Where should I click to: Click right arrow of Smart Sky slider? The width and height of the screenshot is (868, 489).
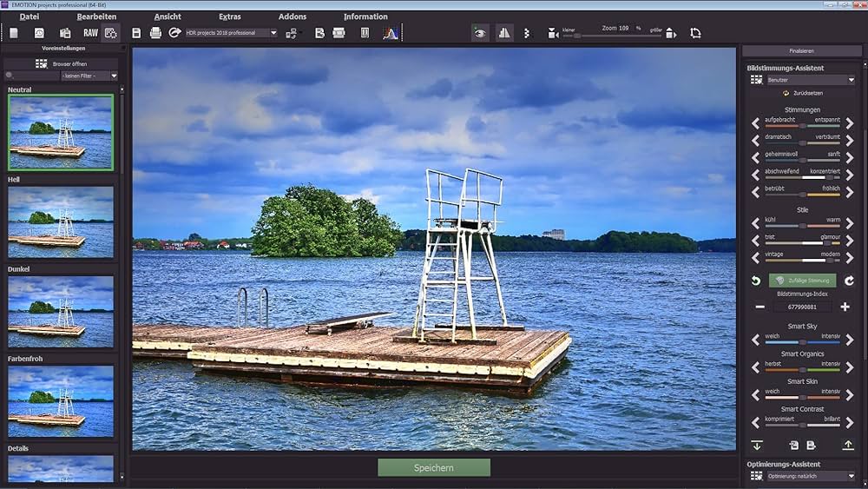tap(849, 340)
